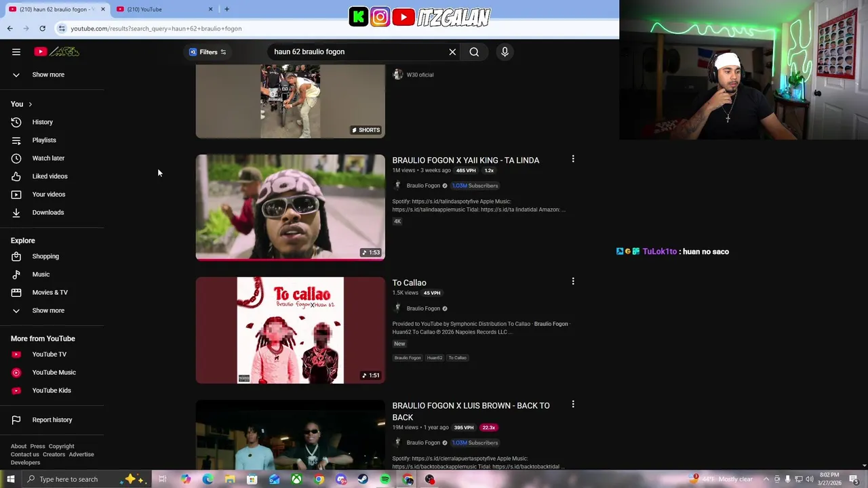The height and width of the screenshot is (488, 868).
Task: Click the Copyright footer link
Action: pos(61,446)
